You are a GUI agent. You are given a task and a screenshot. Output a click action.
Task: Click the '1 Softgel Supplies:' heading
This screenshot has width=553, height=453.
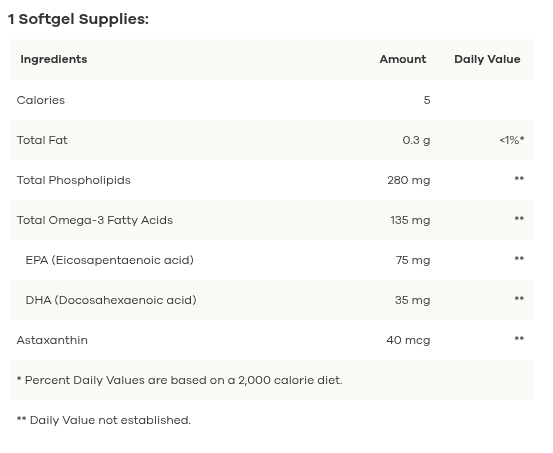click(78, 19)
